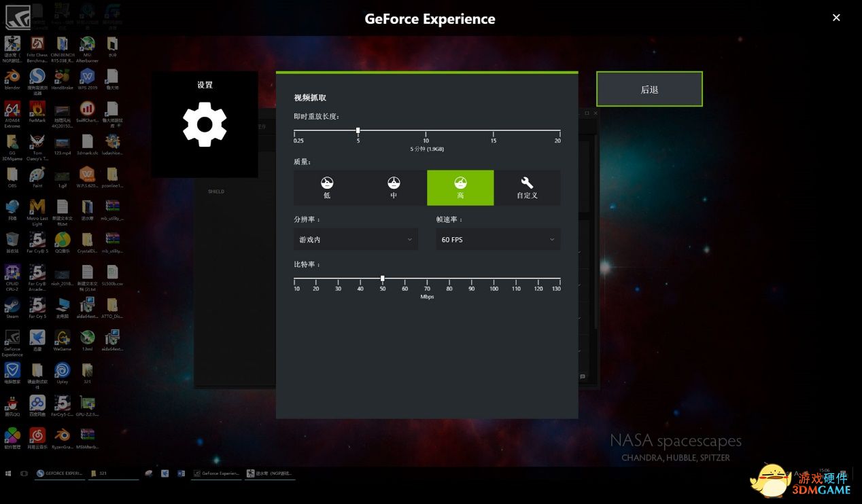Open the 帧速率 60 FPS dropdown
The height and width of the screenshot is (504, 862).
click(x=498, y=239)
